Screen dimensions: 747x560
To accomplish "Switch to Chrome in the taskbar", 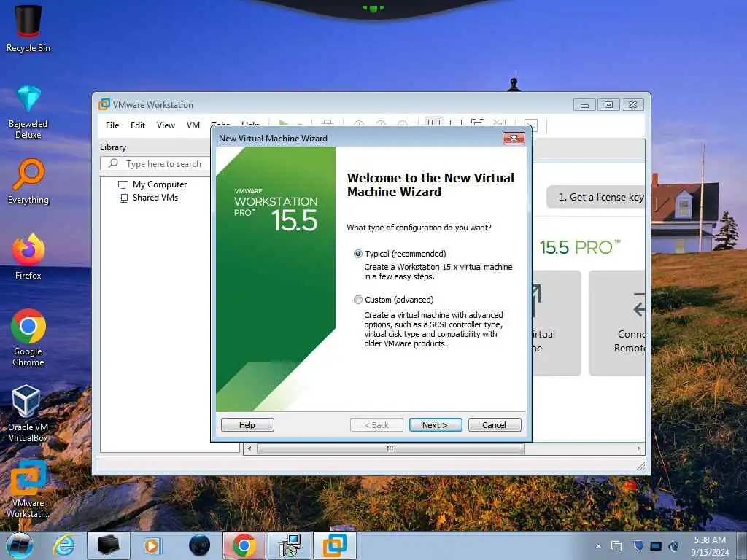I will coord(244,545).
